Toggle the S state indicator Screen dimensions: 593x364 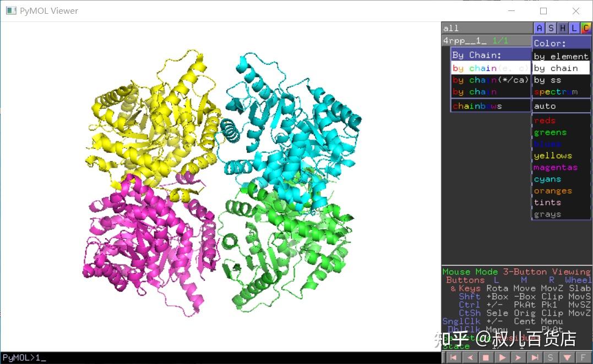click(551, 357)
